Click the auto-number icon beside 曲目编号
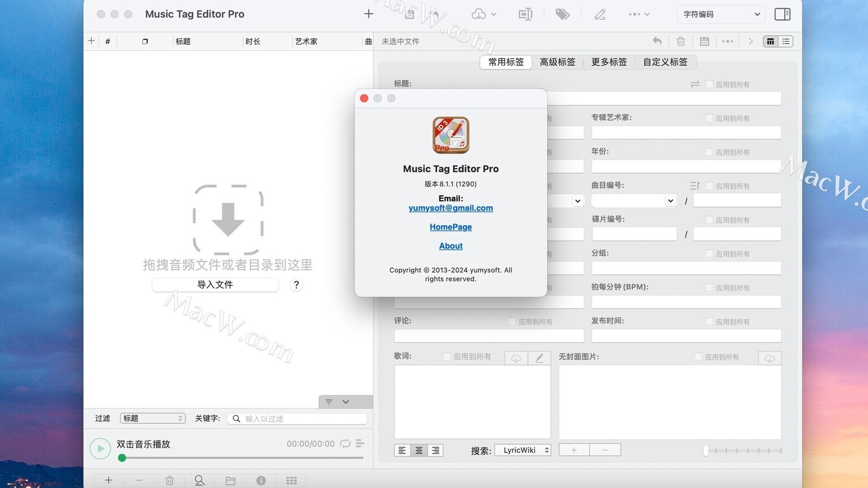 coord(695,186)
